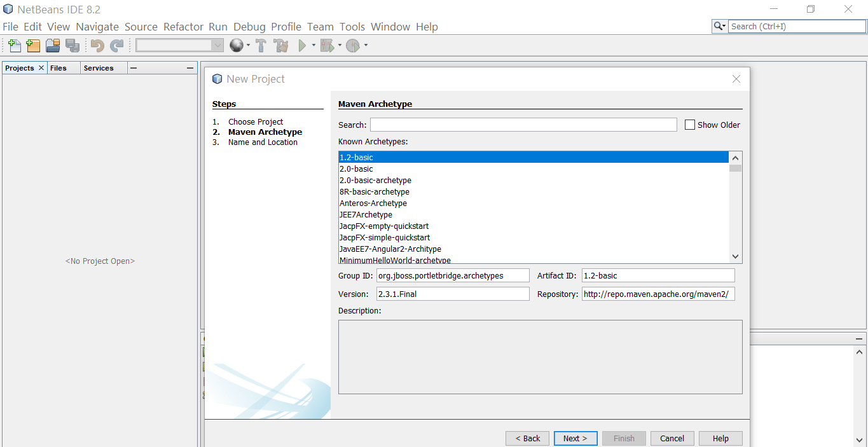Viewport: 868px width, 447px height.
Task: Click the Next button in New Project wizard
Action: point(575,438)
